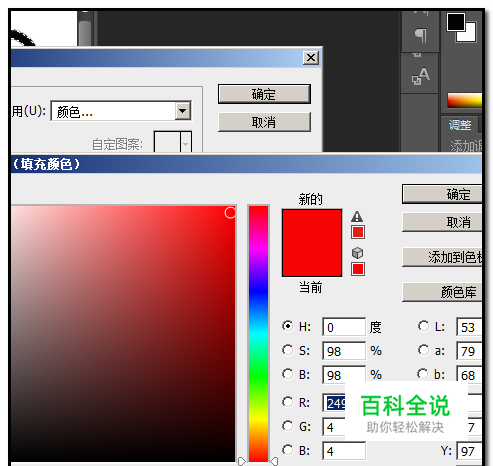This screenshot has width=493, height=466.
Task: Click the color ramp bar in the Color panel
Action: [x=465, y=101]
